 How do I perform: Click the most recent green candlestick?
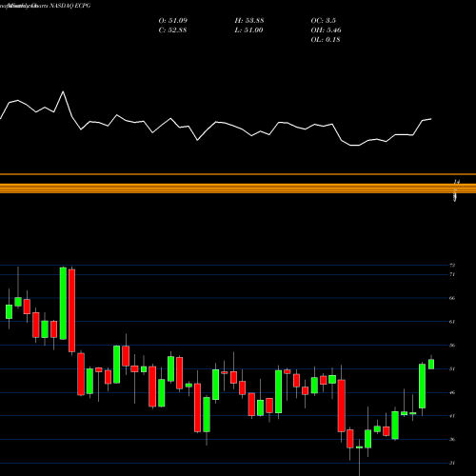431,364
